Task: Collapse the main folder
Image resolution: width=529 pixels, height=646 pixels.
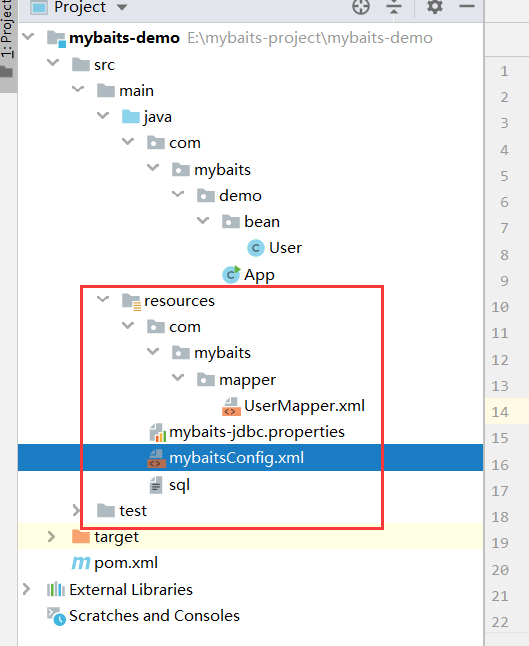Action: tap(78, 89)
